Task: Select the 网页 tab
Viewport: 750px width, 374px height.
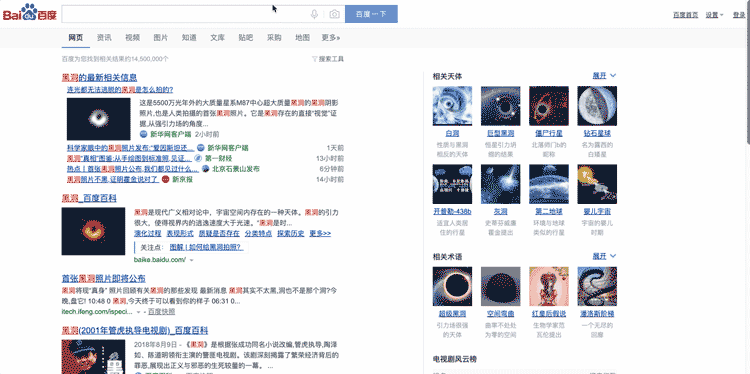Action: [x=76, y=38]
